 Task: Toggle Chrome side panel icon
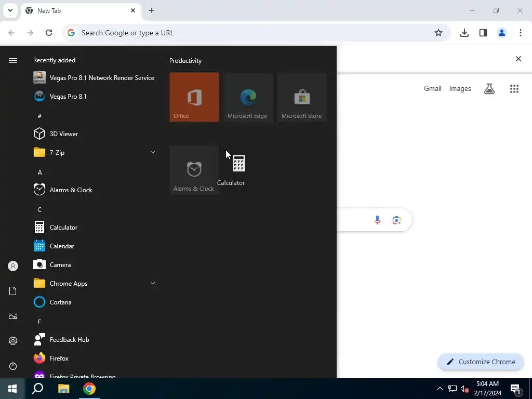click(x=483, y=33)
